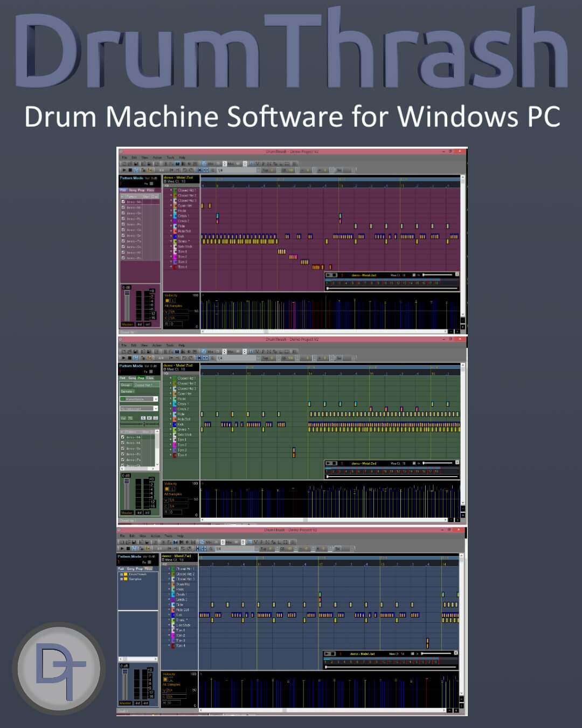Expand the Samples tree node in the blue window
Screen dimensions: 582x728
click(122, 579)
